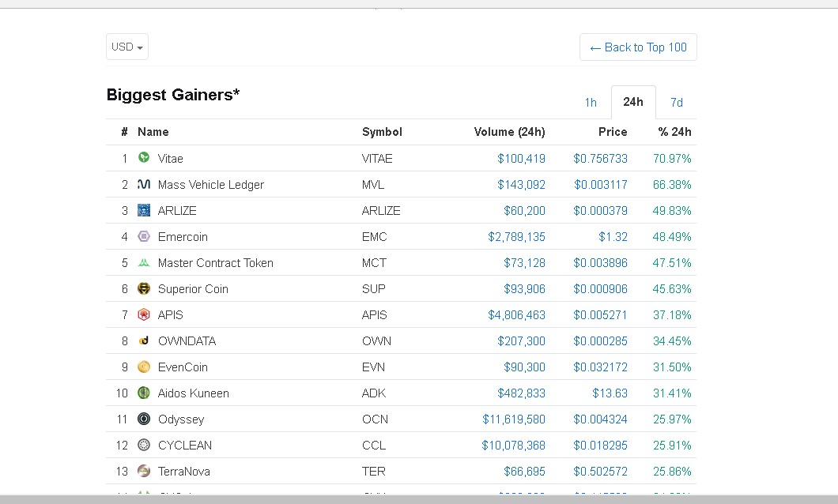Click the Vitae coin logo icon
This screenshot has height=504, width=838.
point(144,157)
